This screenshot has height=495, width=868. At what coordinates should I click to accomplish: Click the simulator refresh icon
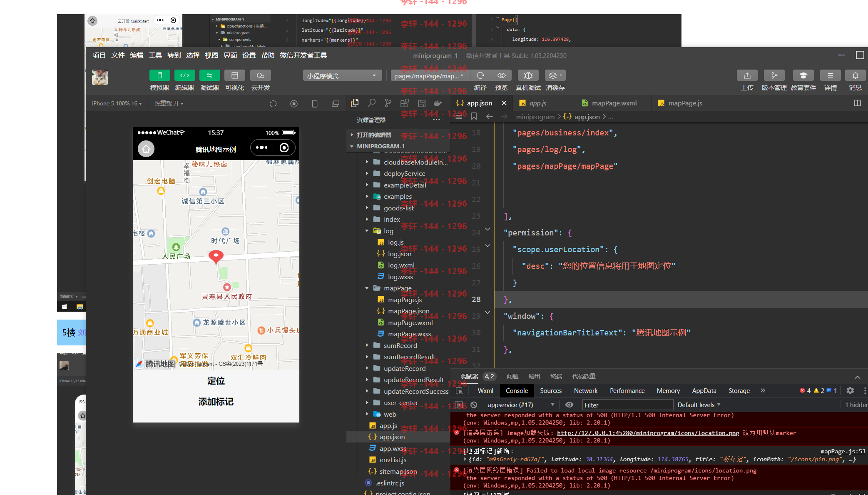pyautogui.click(x=273, y=104)
